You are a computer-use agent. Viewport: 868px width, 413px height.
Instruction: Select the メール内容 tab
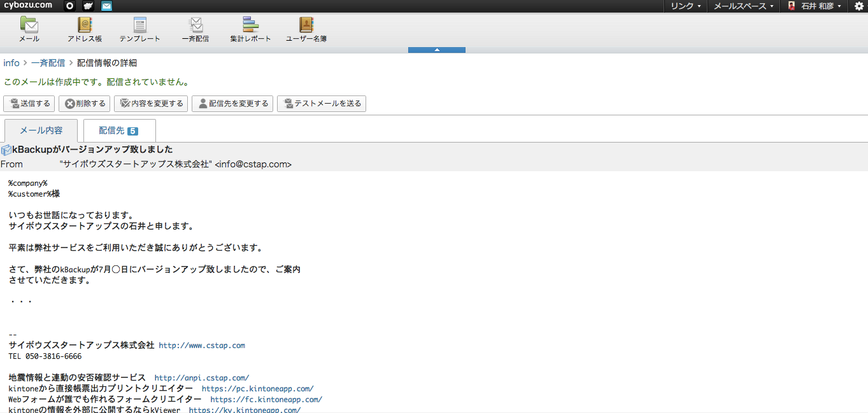[41, 130]
